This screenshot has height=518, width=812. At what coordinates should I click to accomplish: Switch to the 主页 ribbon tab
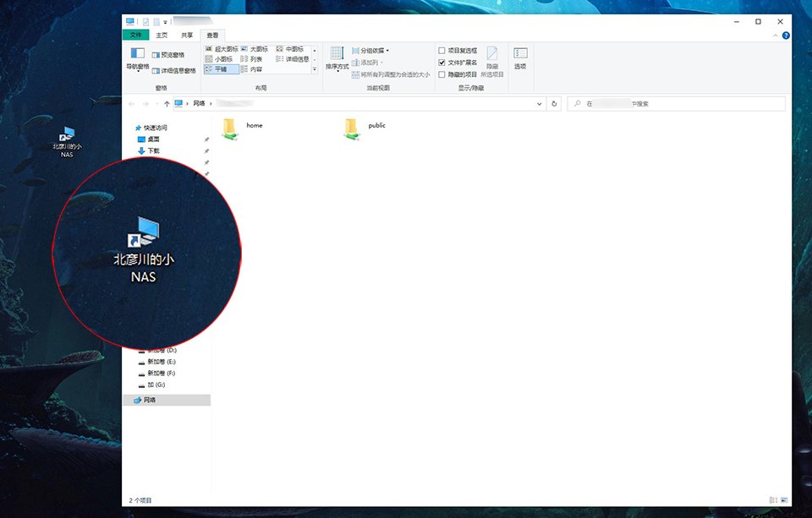click(162, 35)
